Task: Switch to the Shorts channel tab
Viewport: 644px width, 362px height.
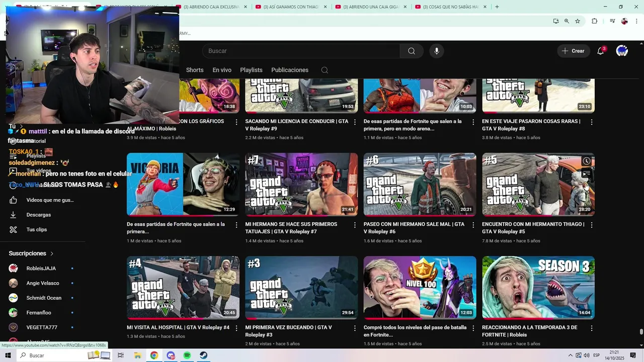Action: pyautogui.click(x=195, y=70)
